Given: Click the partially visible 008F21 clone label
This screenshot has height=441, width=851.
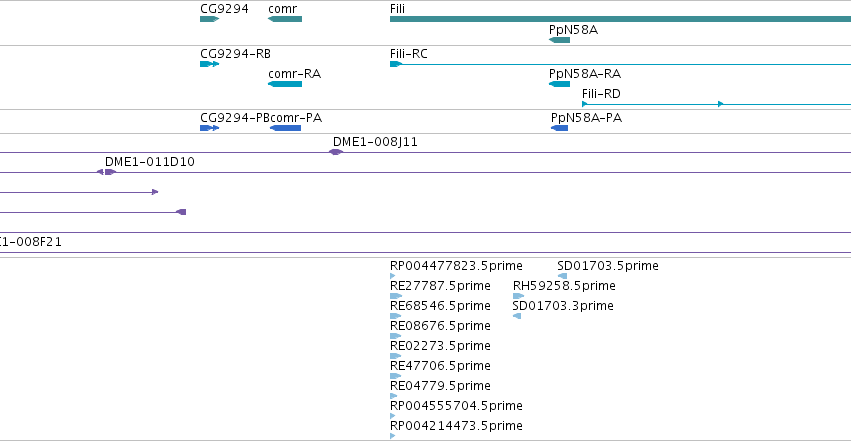Looking at the screenshot, I should 30,242.
